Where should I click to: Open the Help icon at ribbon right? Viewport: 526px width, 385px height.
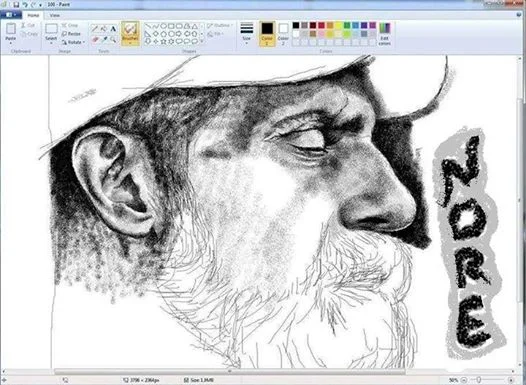tap(519, 15)
